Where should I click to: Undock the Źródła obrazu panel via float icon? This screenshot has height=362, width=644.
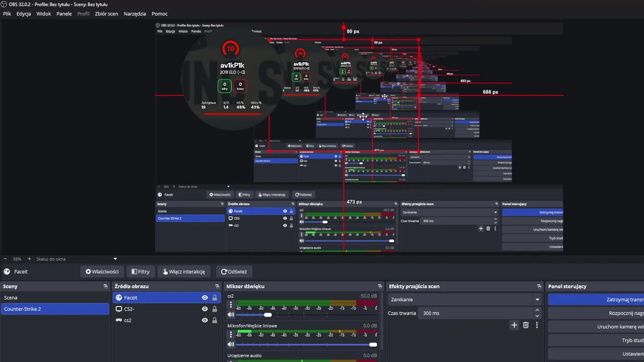click(217, 286)
